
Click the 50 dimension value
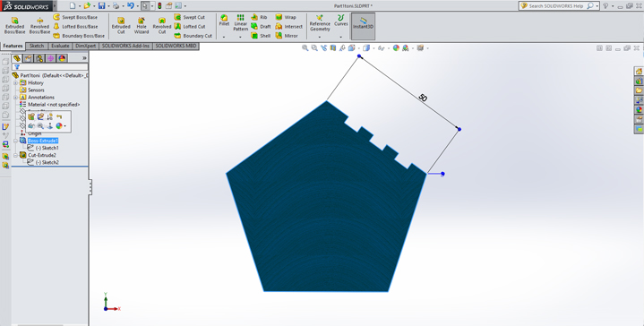[x=423, y=98]
